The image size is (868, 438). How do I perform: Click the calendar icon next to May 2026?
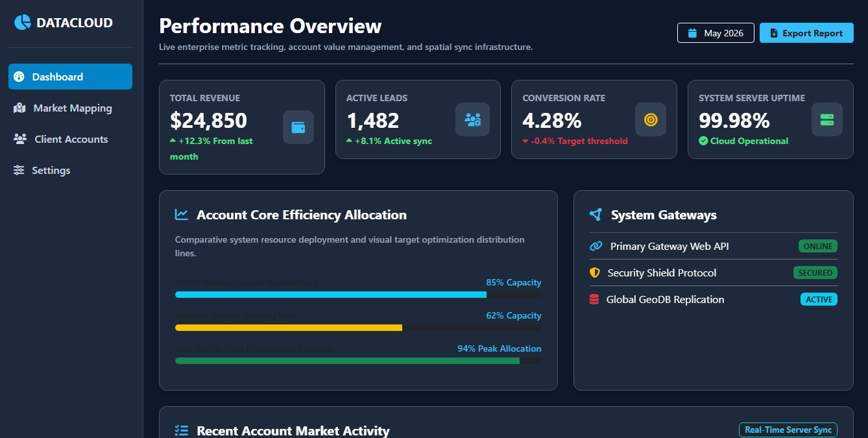coord(693,33)
